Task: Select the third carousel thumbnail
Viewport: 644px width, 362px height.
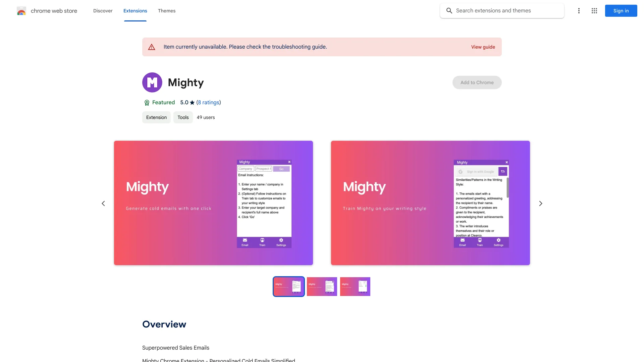Action: coord(355,287)
